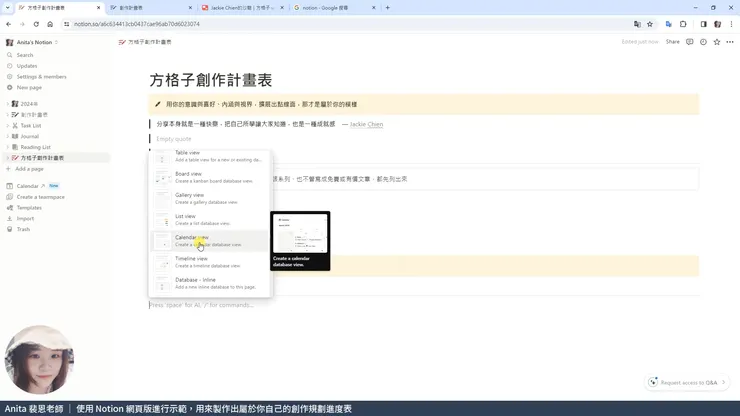Choose Calendar view entry

click(210, 241)
